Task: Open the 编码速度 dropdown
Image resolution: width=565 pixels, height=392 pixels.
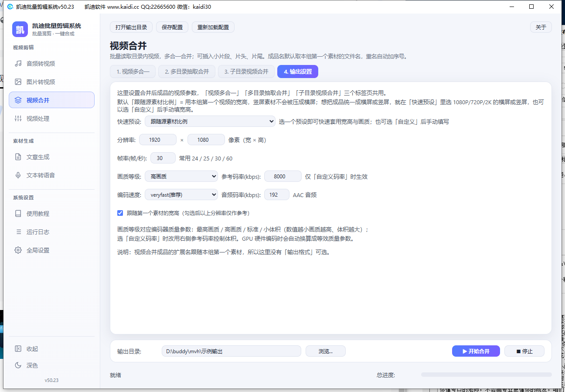Action: tap(181, 194)
